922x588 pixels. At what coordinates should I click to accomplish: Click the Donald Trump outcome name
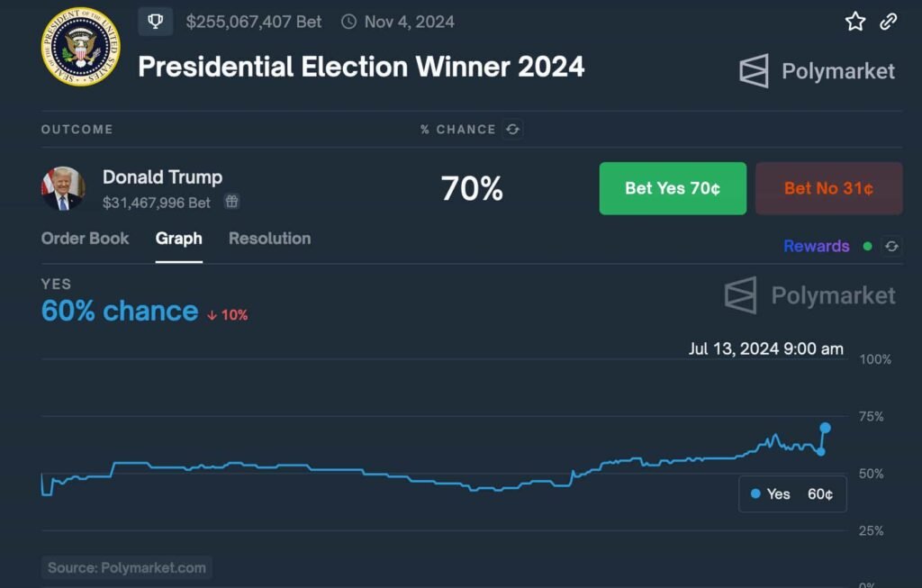162,177
